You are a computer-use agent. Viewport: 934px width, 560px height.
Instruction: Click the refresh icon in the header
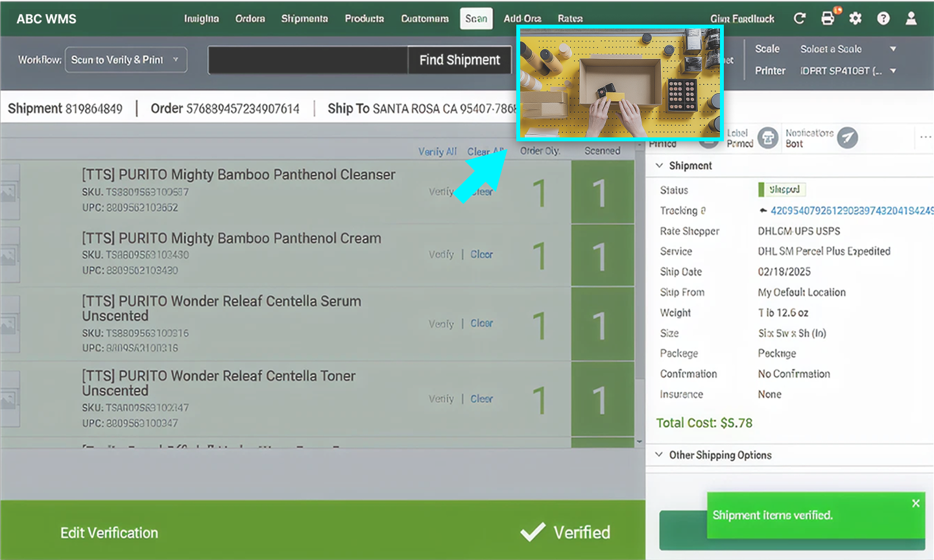(x=800, y=19)
